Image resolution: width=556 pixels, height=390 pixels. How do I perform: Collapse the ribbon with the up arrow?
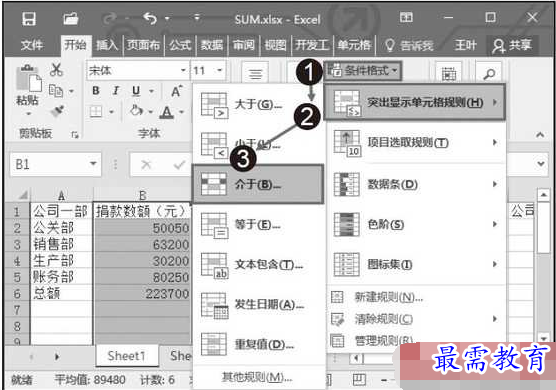point(540,135)
